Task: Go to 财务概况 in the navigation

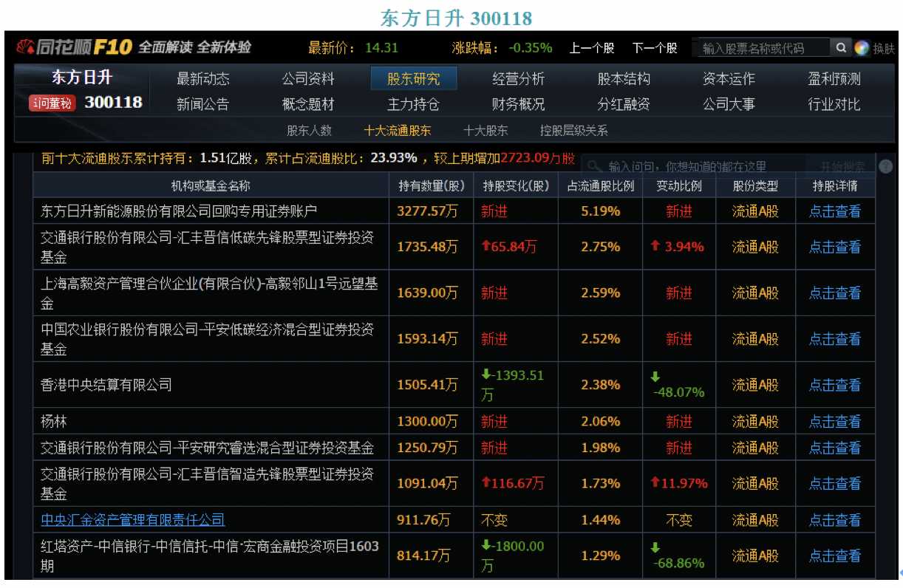Action: [x=518, y=104]
